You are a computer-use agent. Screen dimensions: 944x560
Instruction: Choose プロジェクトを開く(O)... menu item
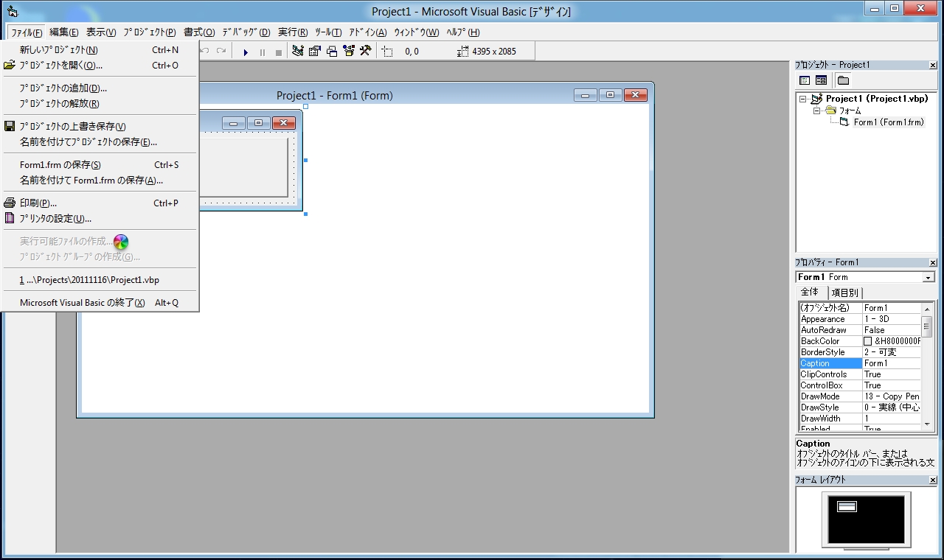pos(100,66)
